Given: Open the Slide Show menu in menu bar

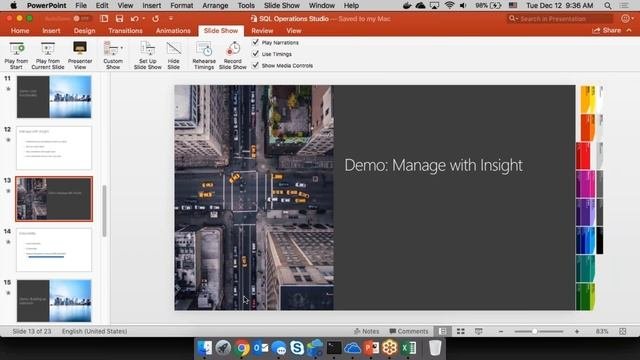Looking at the screenshot, I should click(x=282, y=6).
